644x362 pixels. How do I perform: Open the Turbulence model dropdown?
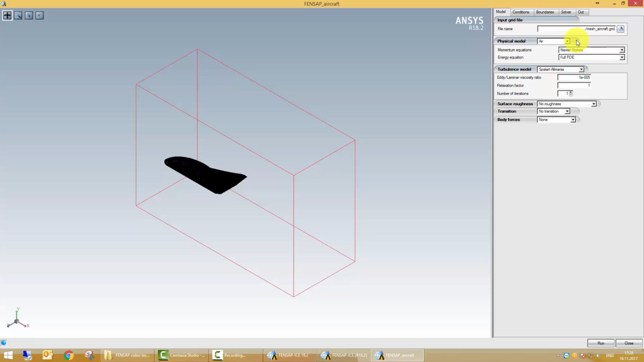click(x=581, y=69)
